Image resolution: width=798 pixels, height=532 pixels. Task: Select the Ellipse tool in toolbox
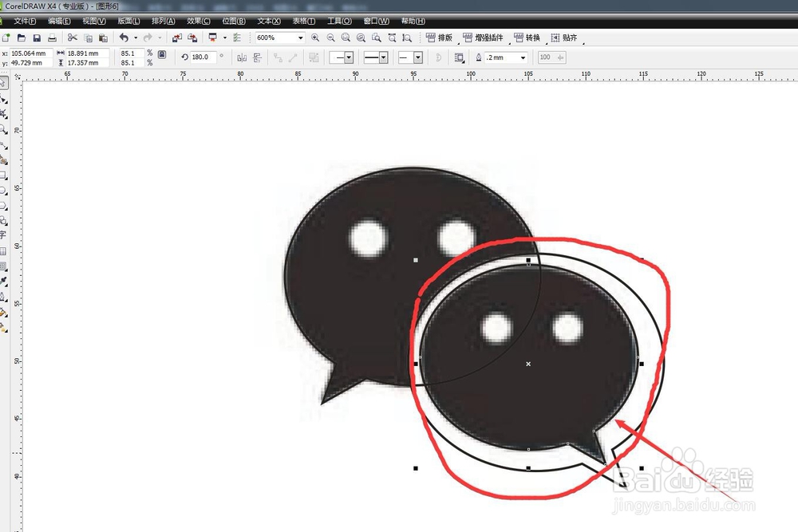[3, 191]
